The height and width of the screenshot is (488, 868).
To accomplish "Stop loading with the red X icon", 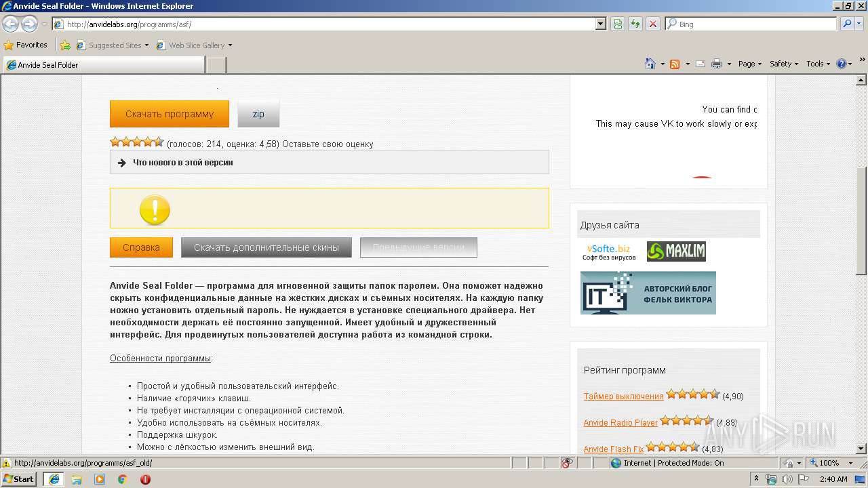I will click(653, 24).
